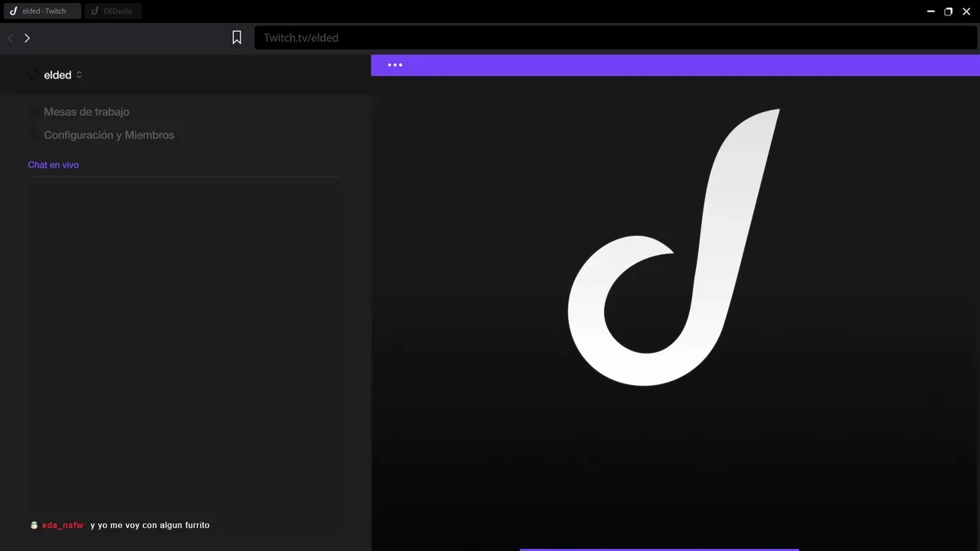Bookmark this page with the bookmark icon
This screenshot has height=551, width=980.
(237, 37)
